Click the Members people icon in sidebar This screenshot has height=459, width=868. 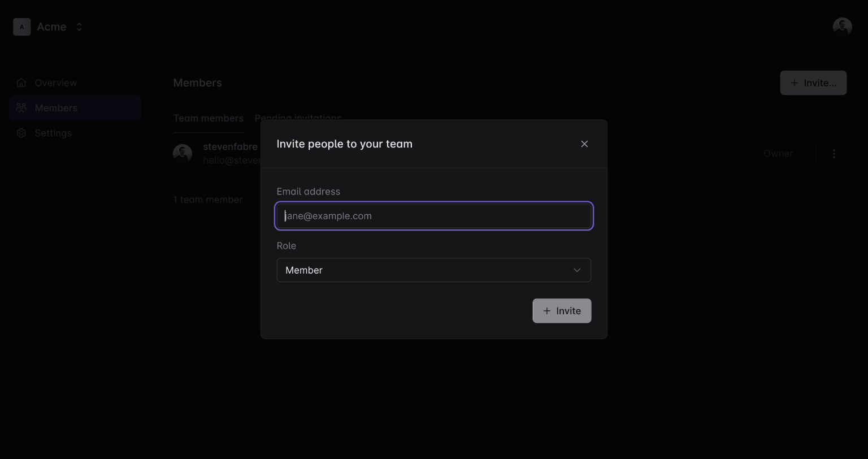(x=21, y=107)
